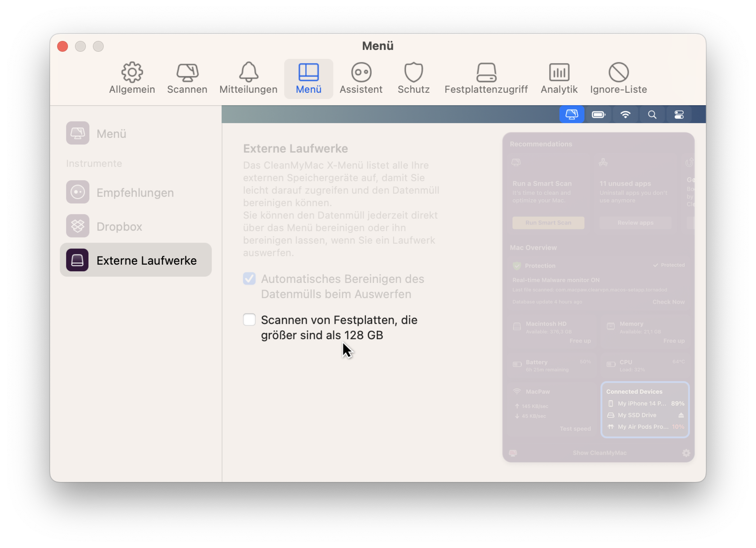756x548 pixels.
Task: Click the Connected Devices heading
Action: [634, 391]
